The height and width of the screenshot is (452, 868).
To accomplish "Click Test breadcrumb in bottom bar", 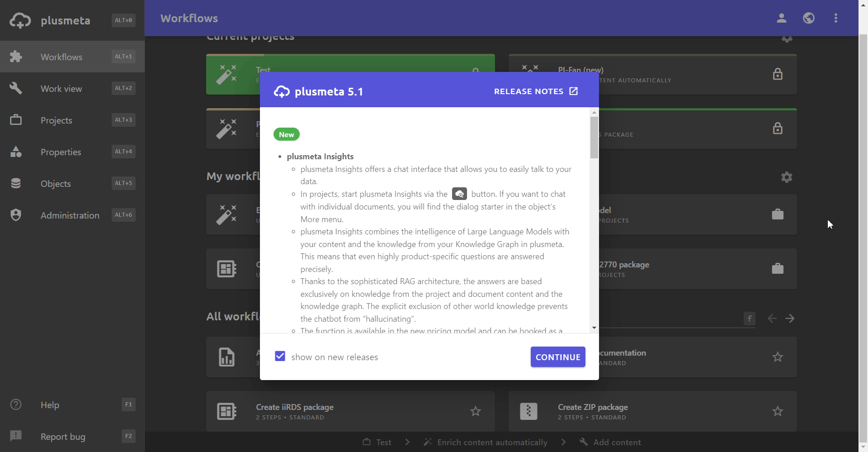I will click(377, 442).
